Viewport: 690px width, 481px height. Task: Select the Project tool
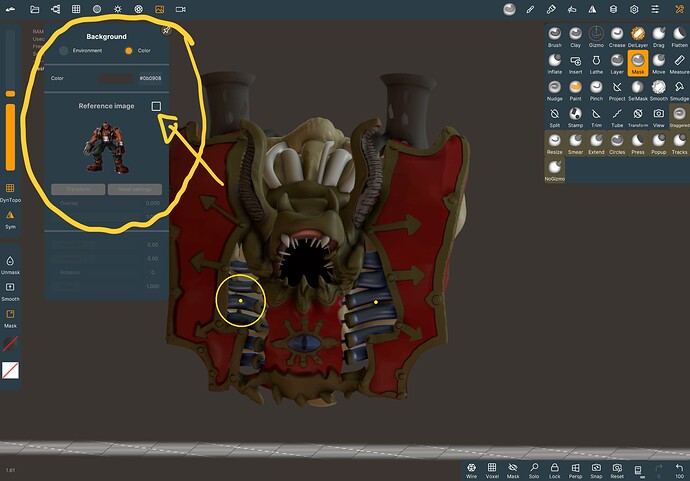(617, 91)
